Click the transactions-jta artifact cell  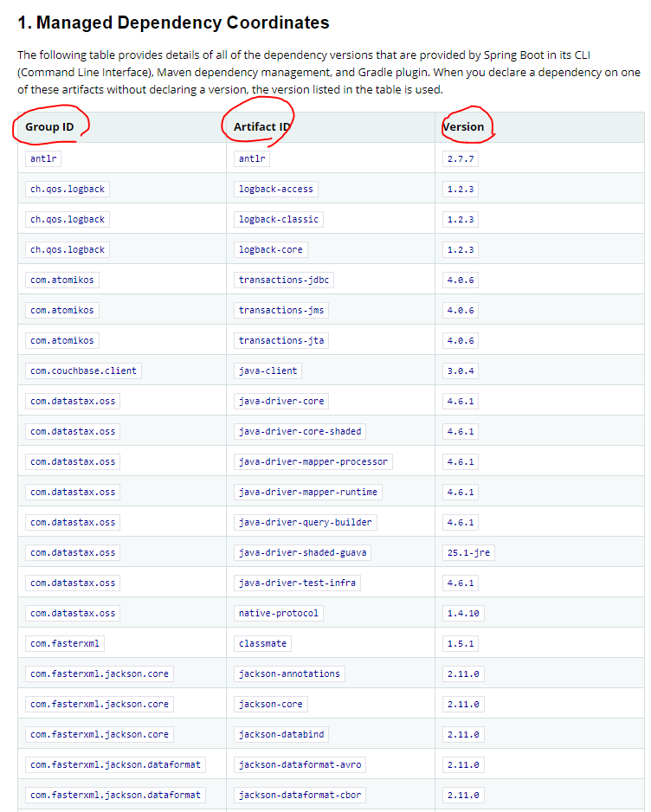[x=281, y=340]
